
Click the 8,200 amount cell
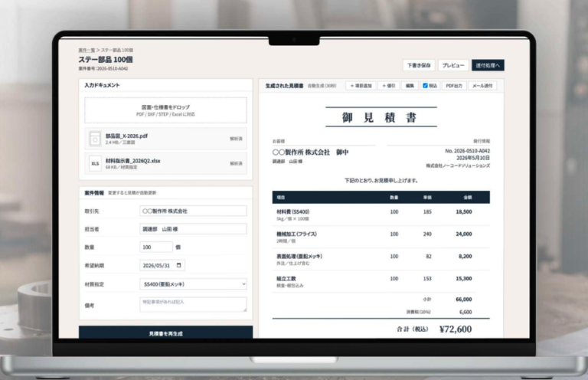pyautogui.click(x=465, y=256)
